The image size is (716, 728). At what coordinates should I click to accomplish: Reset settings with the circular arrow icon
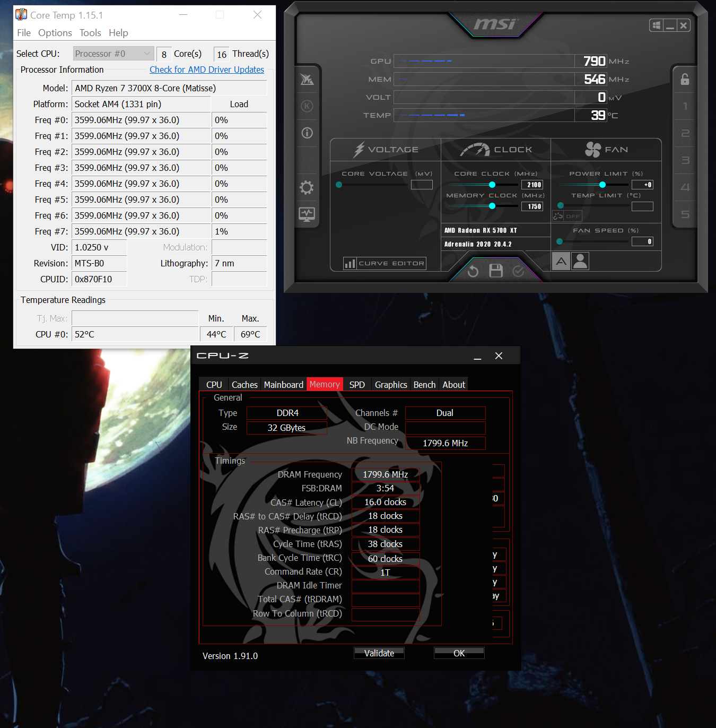pyautogui.click(x=473, y=271)
